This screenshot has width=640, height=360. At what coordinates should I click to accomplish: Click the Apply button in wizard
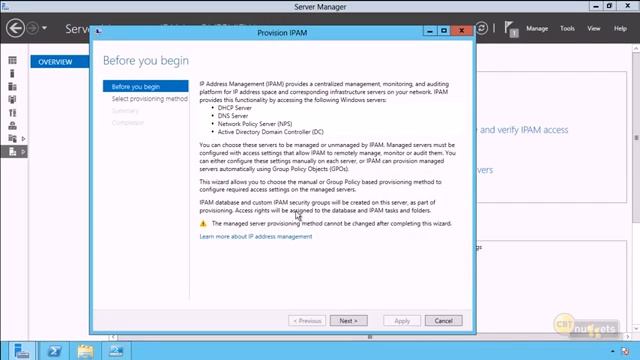[402, 321]
